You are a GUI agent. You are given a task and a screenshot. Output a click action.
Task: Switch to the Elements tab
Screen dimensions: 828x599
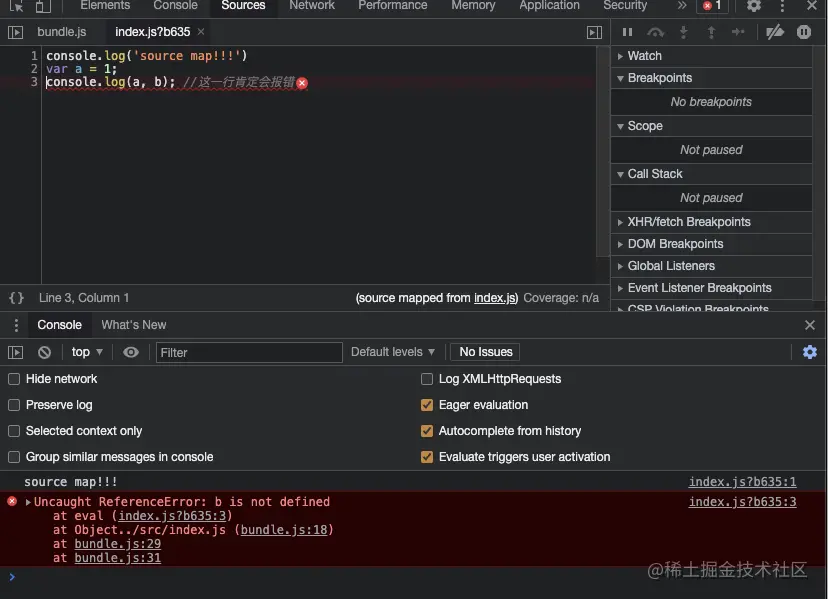click(105, 6)
